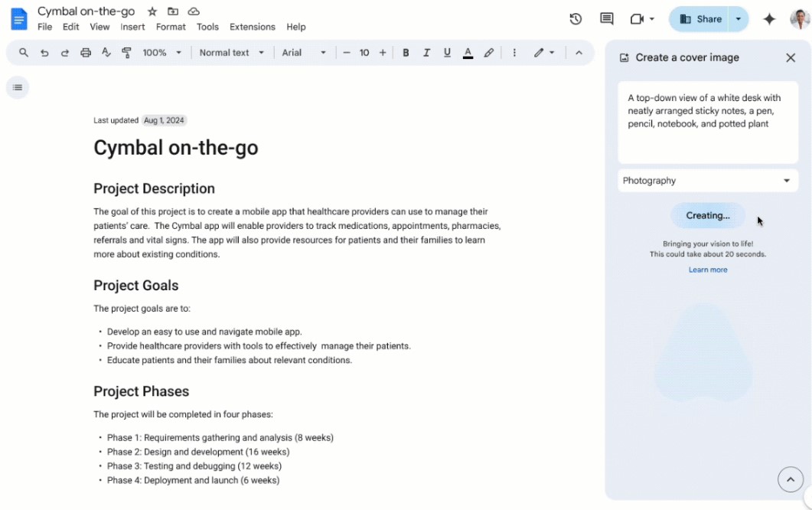This screenshot has width=812, height=510.
Task: Close the Create a cover image panel
Action: pos(791,57)
